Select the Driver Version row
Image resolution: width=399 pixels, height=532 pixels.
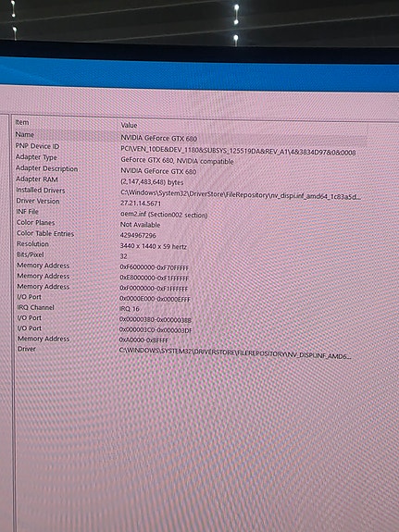[x=190, y=202]
